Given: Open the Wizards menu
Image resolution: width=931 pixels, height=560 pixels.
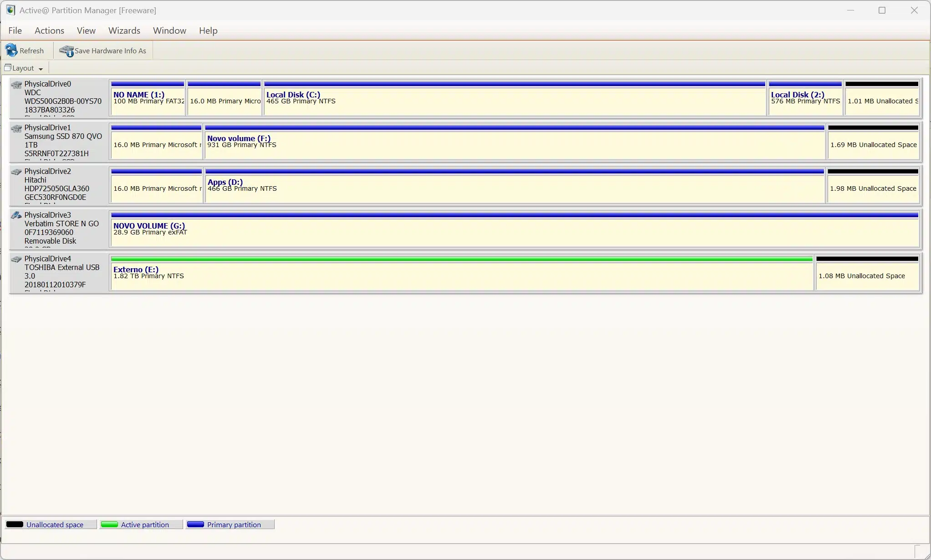Looking at the screenshot, I should pyautogui.click(x=124, y=31).
